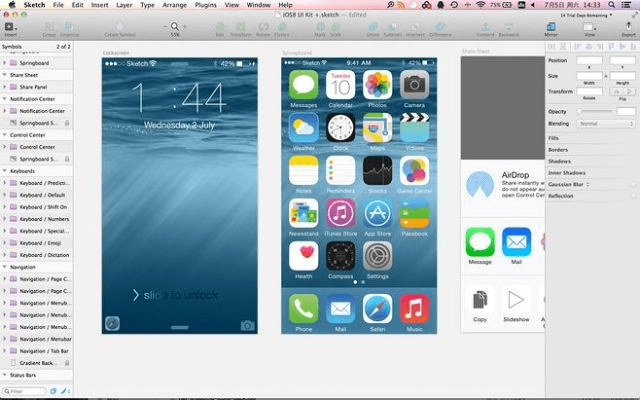Screen dimensions: 640x400
Task: Click the Slideshow action icon in Share Sheet
Action: click(516, 300)
